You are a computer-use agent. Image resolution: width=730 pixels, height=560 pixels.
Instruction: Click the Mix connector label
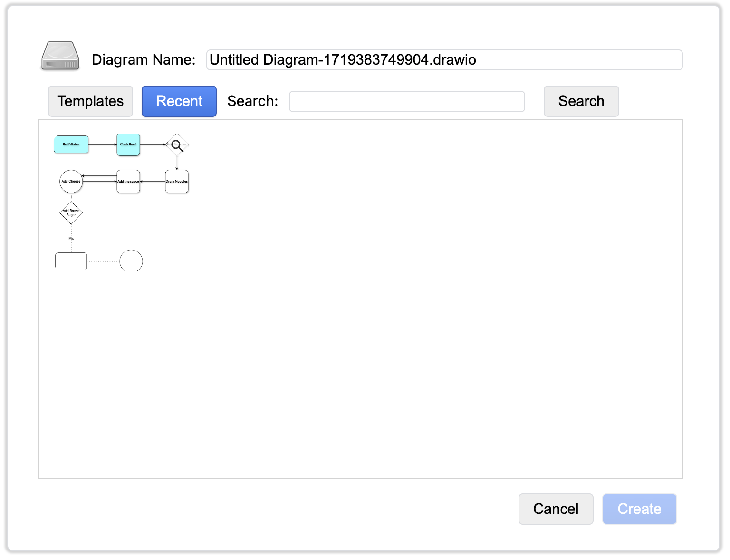pyautogui.click(x=71, y=238)
